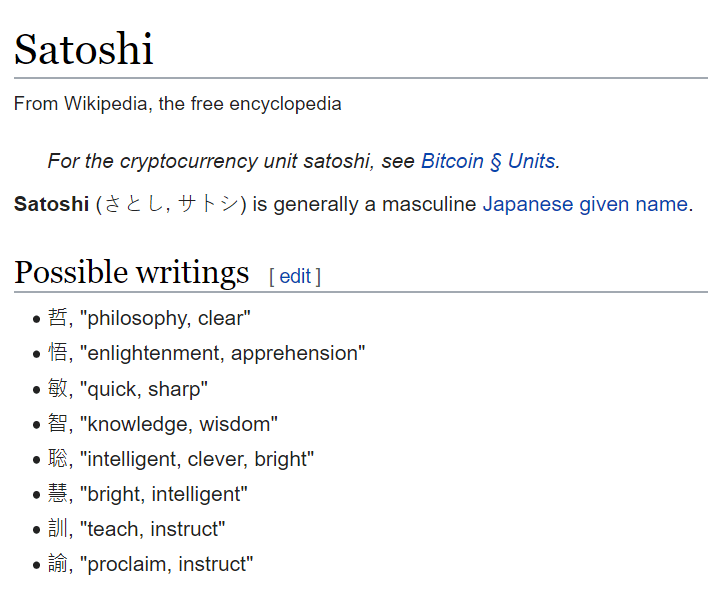The image size is (708, 598).
Task: Click the "Possible writings" section heading
Action: pos(132,272)
